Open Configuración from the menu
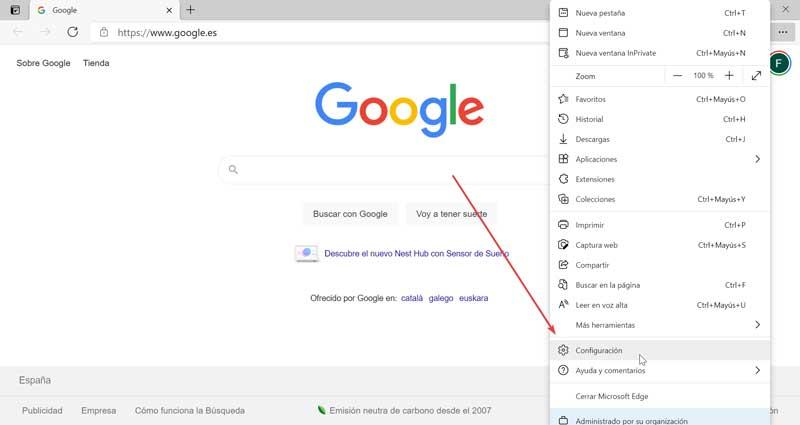The height and width of the screenshot is (425, 800). 660,350
